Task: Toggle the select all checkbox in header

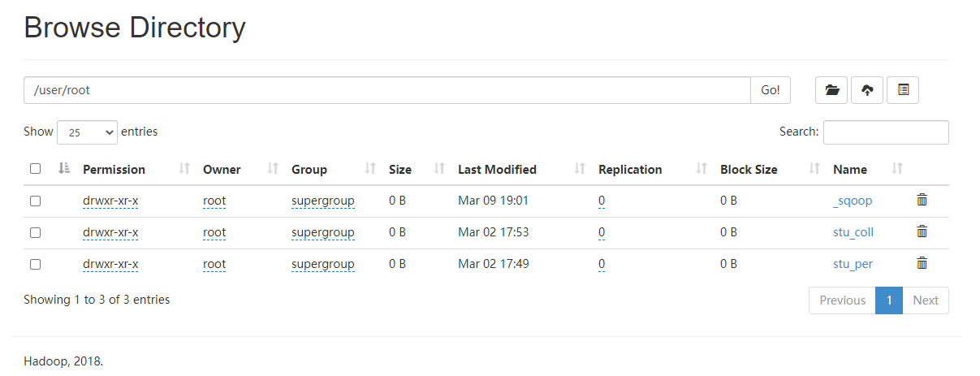Action: coord(36,169)
